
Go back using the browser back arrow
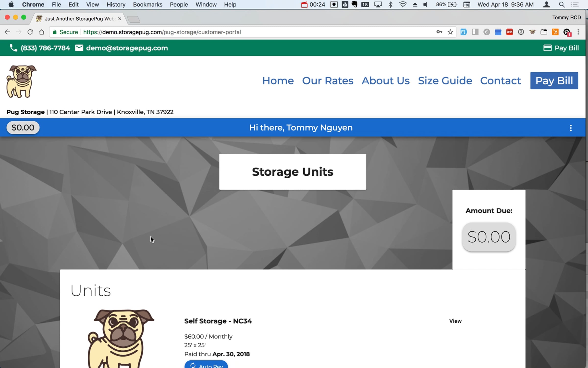click(x=7, y=32)
